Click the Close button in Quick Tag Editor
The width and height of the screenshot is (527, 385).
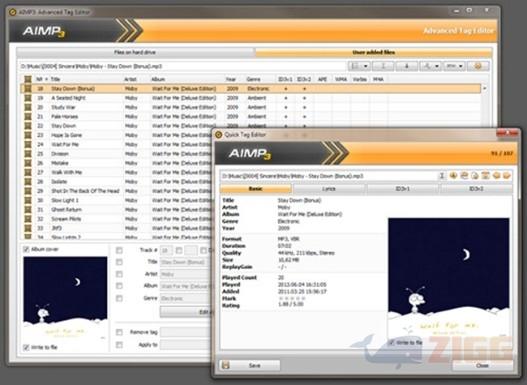tap(482, 365)
